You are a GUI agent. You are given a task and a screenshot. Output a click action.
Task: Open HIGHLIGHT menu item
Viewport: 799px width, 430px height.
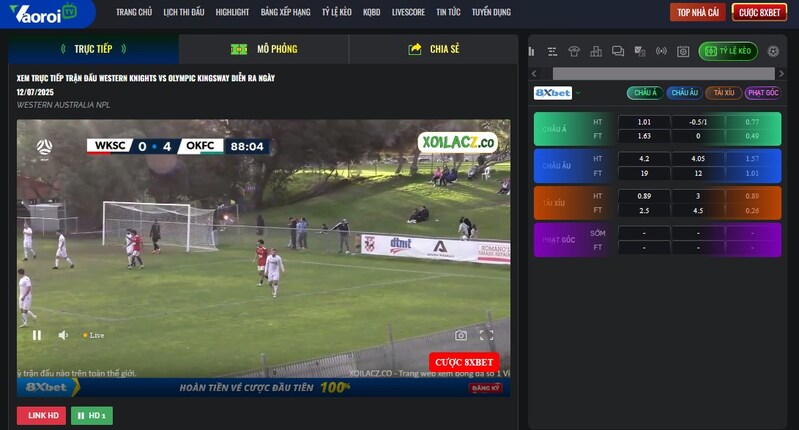(x=232, y=12)
